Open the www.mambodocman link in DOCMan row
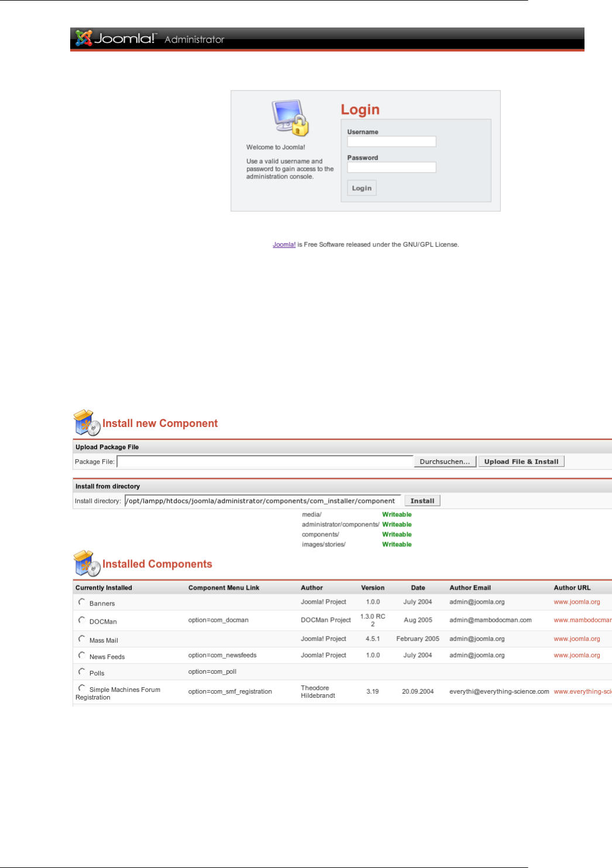612x868 pixels. 583,620
